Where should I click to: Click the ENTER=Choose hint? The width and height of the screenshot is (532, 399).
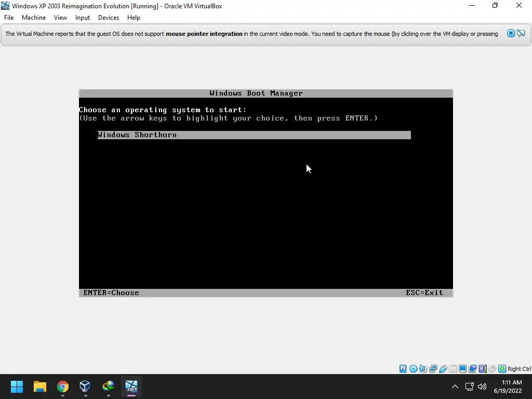(x=111, y=293)
